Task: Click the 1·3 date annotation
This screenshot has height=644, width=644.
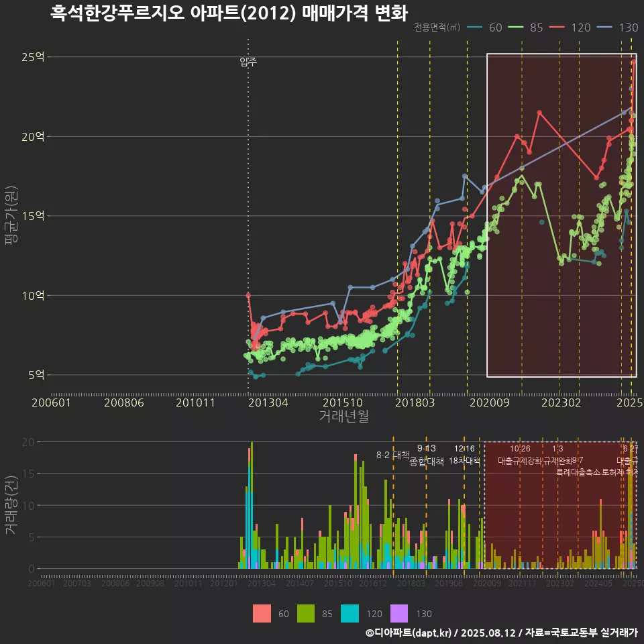Action: click(x=557, y=449)
